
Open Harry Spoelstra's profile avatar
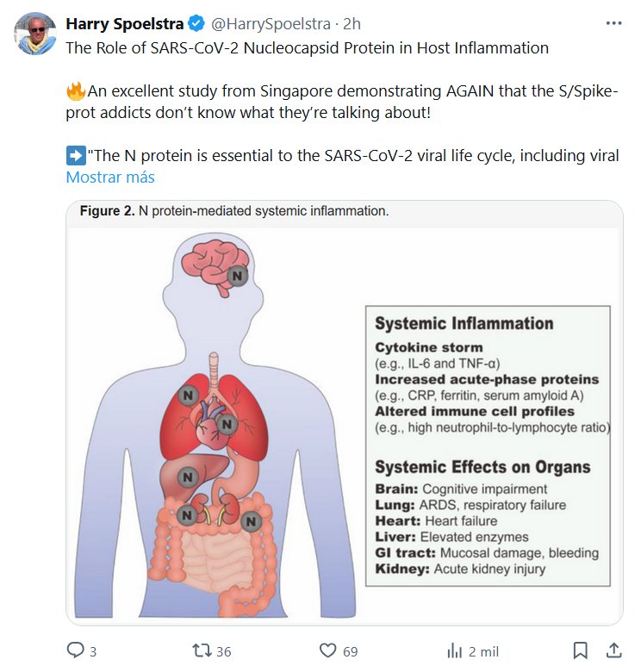[x=34, y=34]
